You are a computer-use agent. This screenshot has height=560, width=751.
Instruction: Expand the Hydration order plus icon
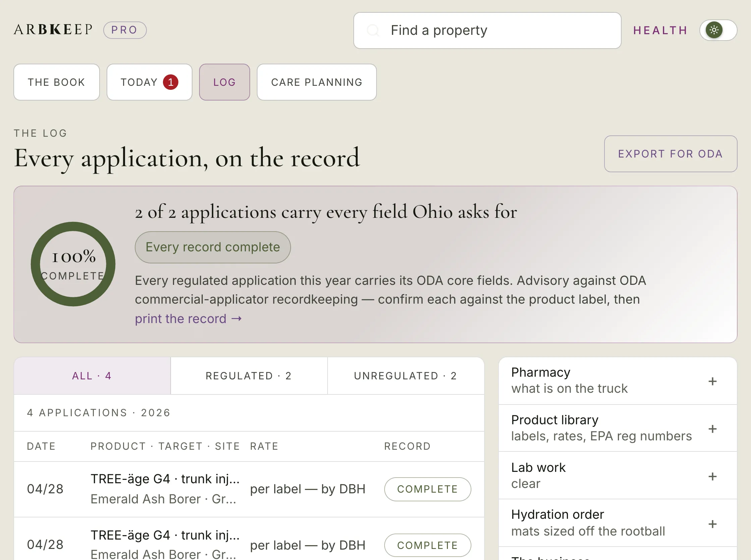(712, 524)
